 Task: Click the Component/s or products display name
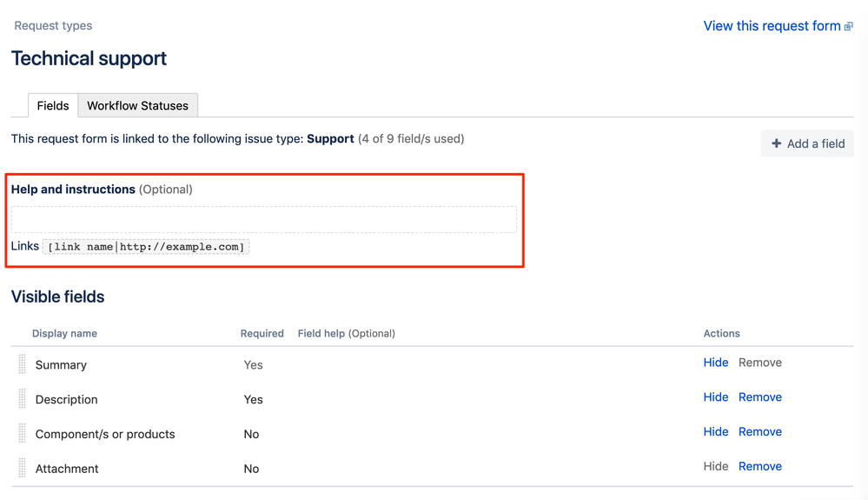click(105, 434)
